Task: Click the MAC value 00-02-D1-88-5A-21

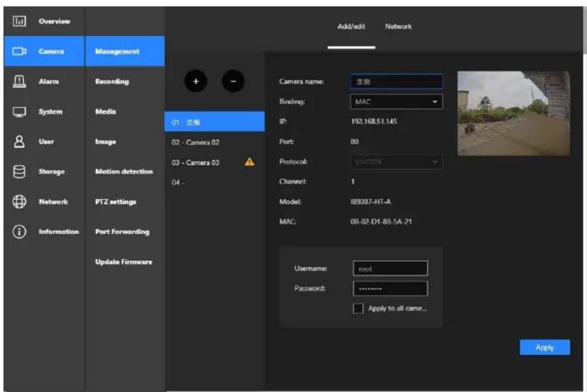Action: point(381,222)
